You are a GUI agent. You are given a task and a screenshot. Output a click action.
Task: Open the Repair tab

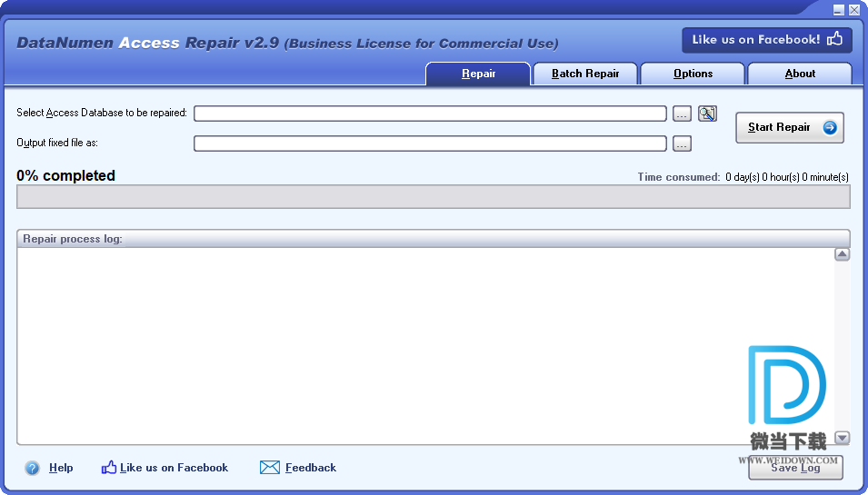478,74
